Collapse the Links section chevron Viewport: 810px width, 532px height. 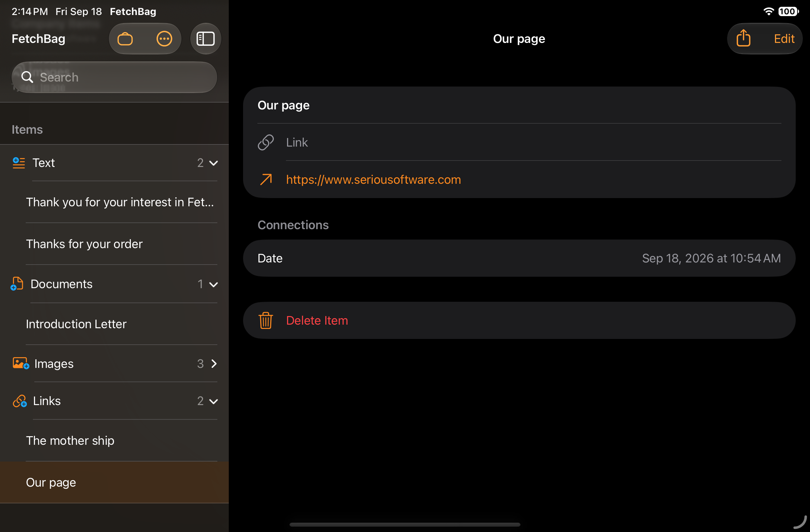214,402
